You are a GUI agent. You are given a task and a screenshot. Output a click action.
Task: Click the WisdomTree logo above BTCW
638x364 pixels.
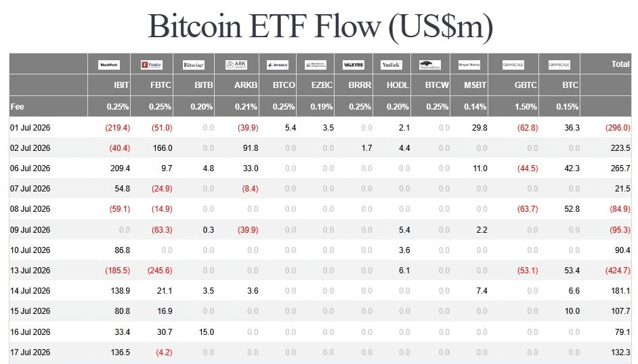[429, 64]
